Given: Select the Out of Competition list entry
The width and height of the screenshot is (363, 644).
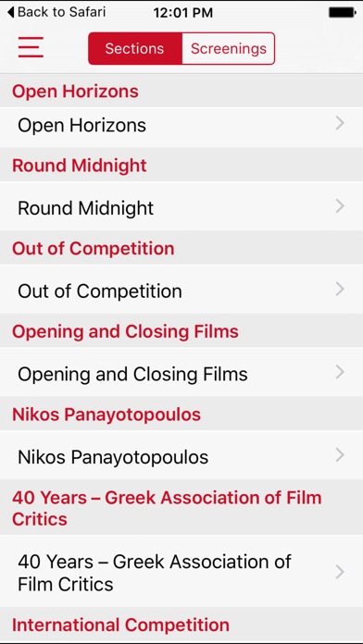Looking at the screenshot, I should (x=181, y=289).
